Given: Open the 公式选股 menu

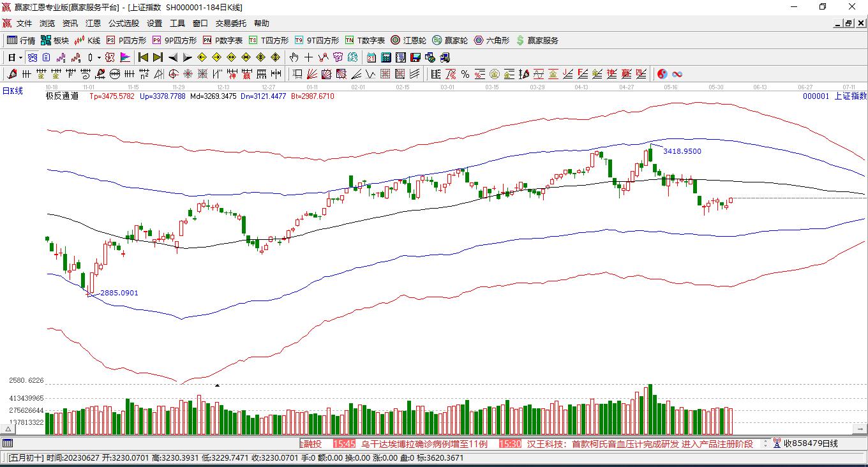Looking at the screenshot, I should click(x=124, y=23).
